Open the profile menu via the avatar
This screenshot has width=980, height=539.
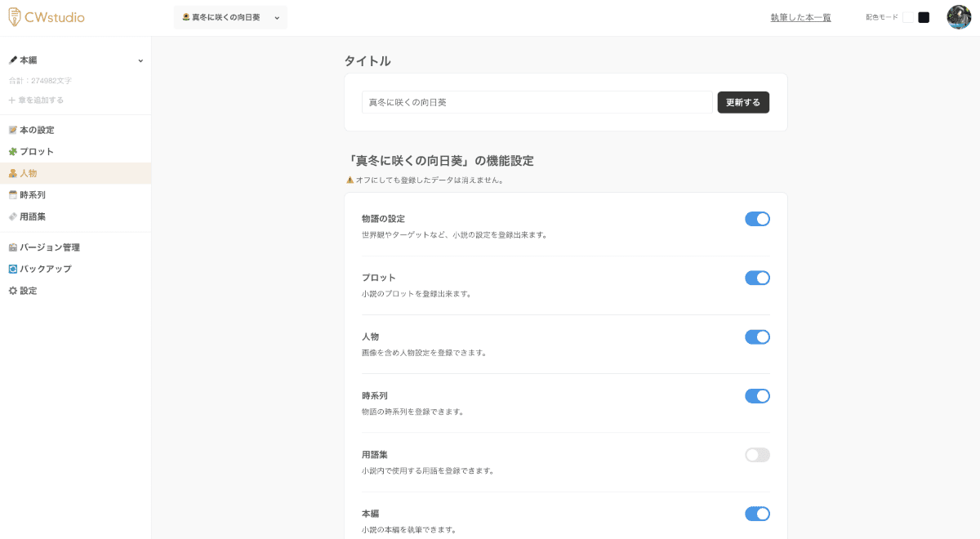959,16
